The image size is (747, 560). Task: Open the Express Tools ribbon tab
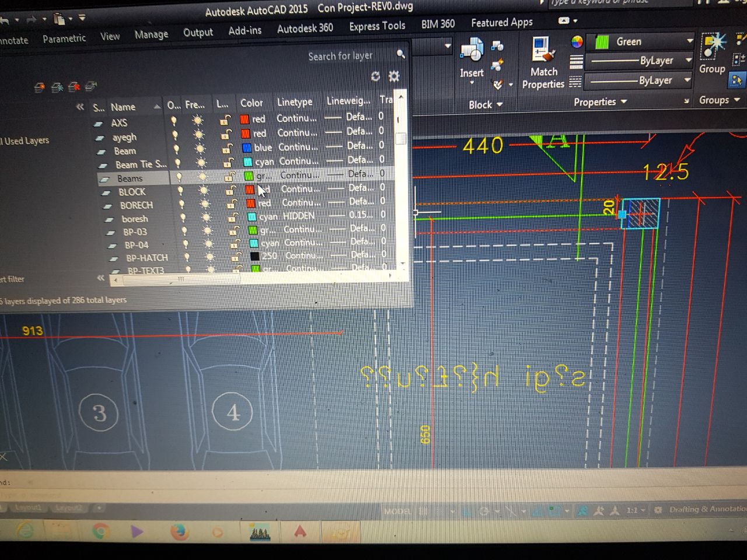pos(377,26)
